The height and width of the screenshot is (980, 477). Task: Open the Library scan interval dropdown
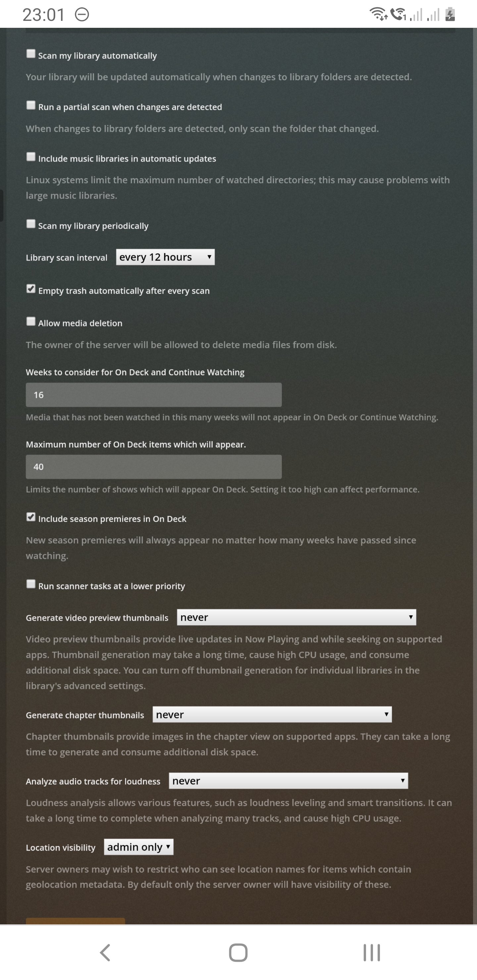click(x=165, y=257)
